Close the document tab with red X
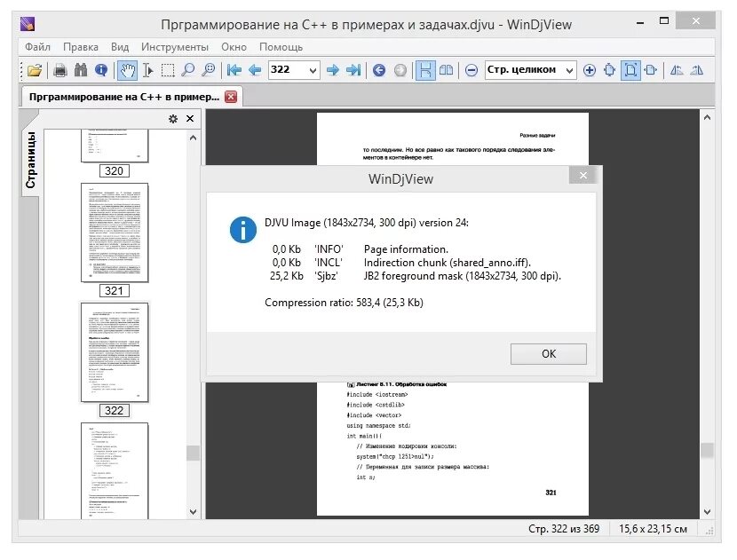Image resolution: width=737 pixels, height=560 pixels. click(231, 97)
